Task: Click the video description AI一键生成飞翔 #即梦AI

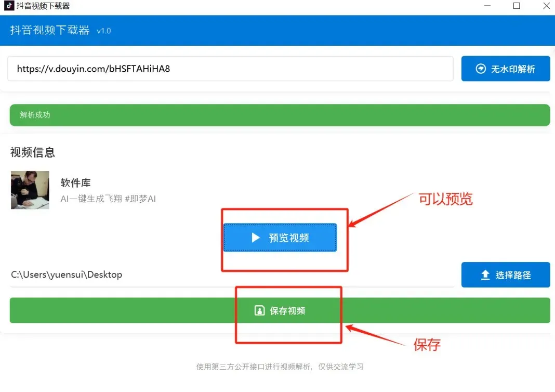Action: [x=108, y=199]
